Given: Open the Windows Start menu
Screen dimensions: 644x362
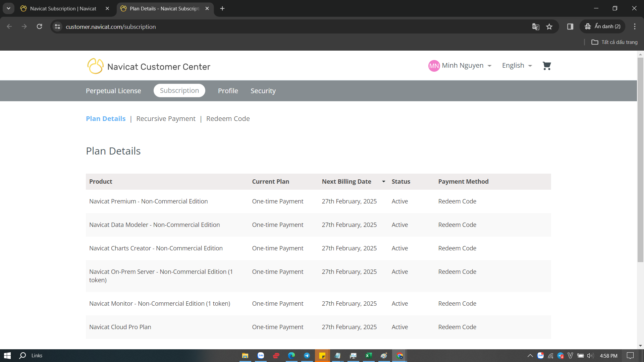Looking at the screenshot, I should point(7,356).
